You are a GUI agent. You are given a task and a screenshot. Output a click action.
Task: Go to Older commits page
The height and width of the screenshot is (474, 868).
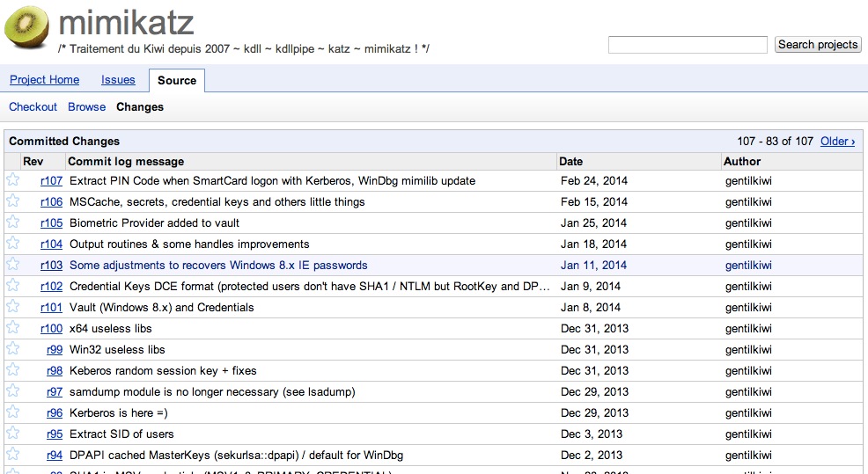click(x=837, y=141)
